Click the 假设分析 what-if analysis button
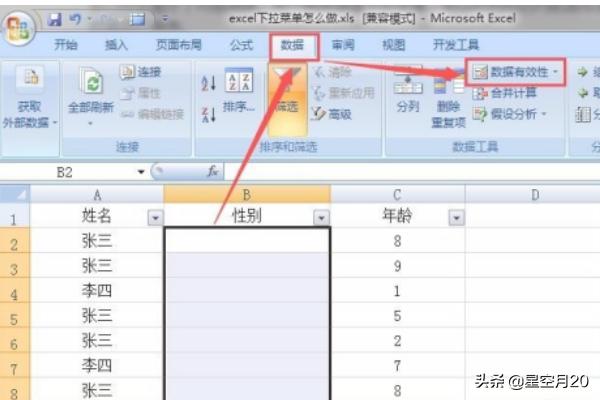Viewport: 600px width, 400px height. 509,114
